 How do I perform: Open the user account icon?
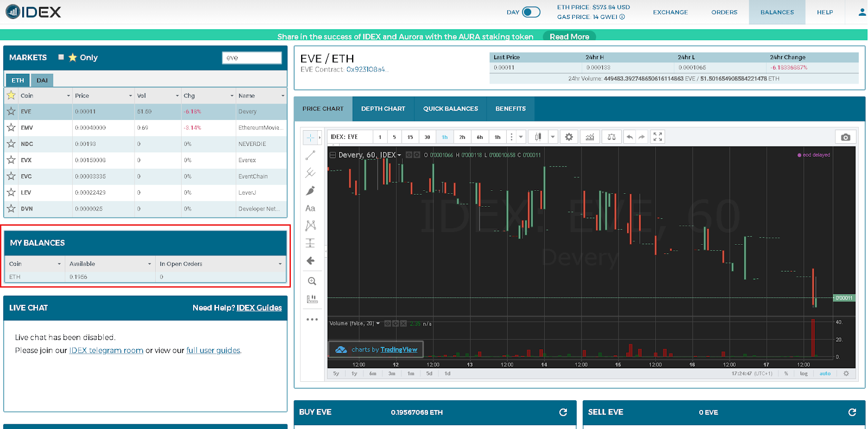tap(862, 12)
